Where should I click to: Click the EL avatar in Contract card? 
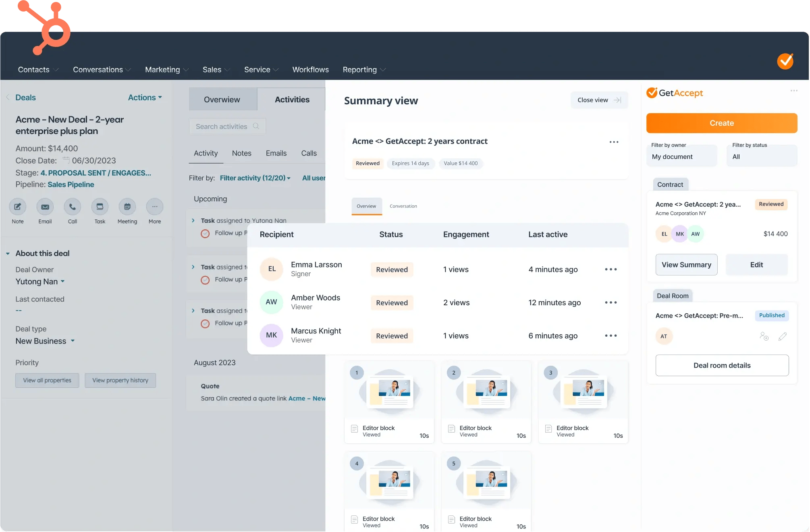pos(664,234)
